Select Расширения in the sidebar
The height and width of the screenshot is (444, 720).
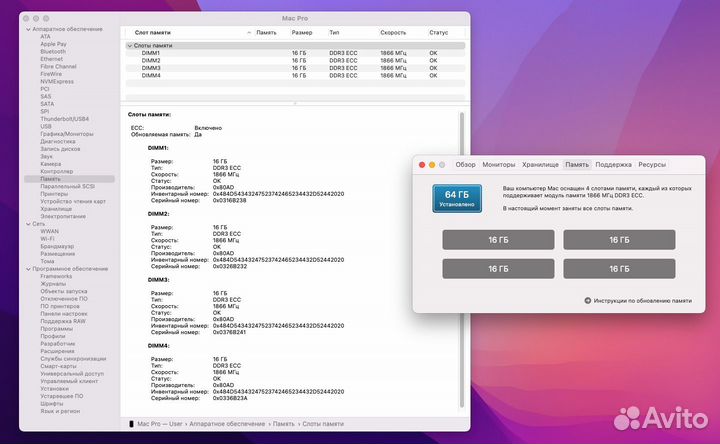pos(57,351)
